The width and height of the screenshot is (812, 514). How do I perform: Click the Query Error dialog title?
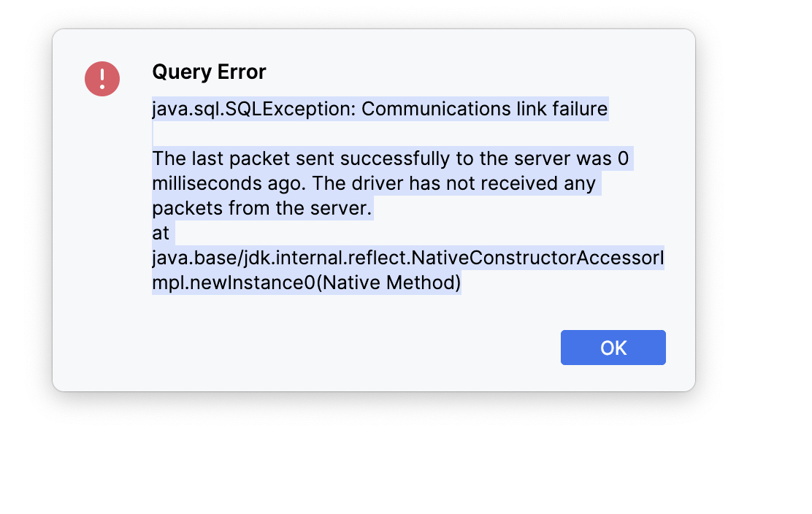click(x=210, y=72)
